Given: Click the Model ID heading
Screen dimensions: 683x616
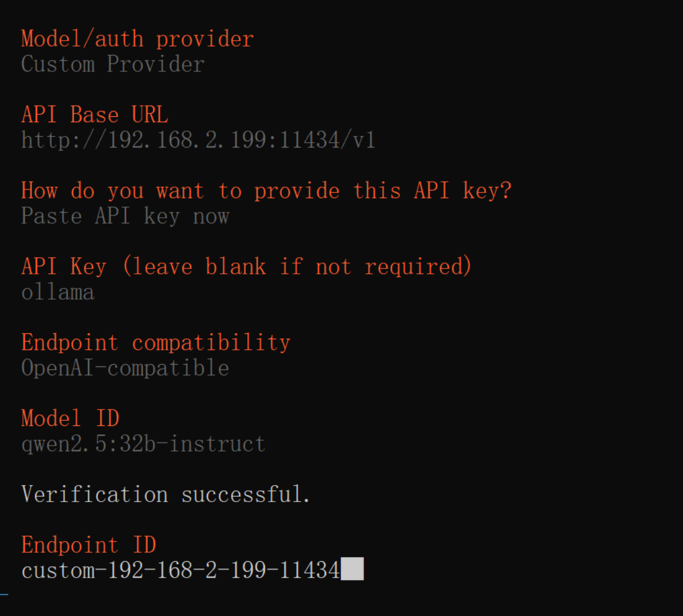Looking at the screenshot, I should pos(70,418).
